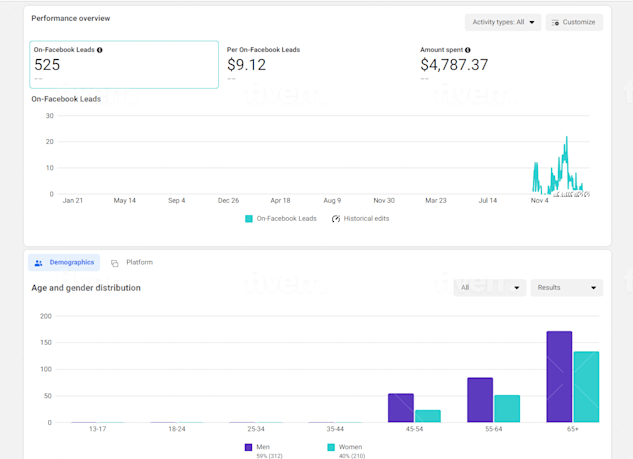
Task: Click the Nov 4 axis label
Action: (x=539, y=201)
